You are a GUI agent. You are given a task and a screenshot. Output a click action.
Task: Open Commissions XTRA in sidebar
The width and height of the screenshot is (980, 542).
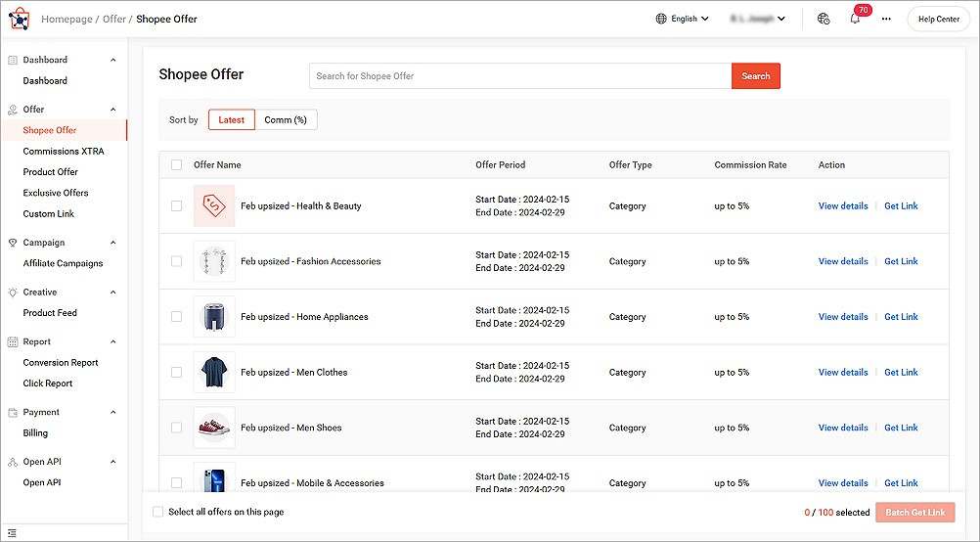(x=64, y=152)
